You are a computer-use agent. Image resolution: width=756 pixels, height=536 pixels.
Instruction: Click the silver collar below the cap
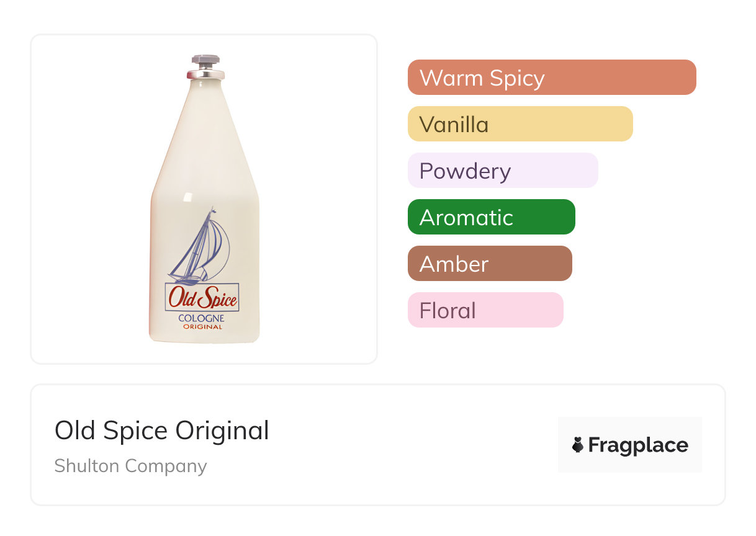pyautogui.click(x=205, y=74)
